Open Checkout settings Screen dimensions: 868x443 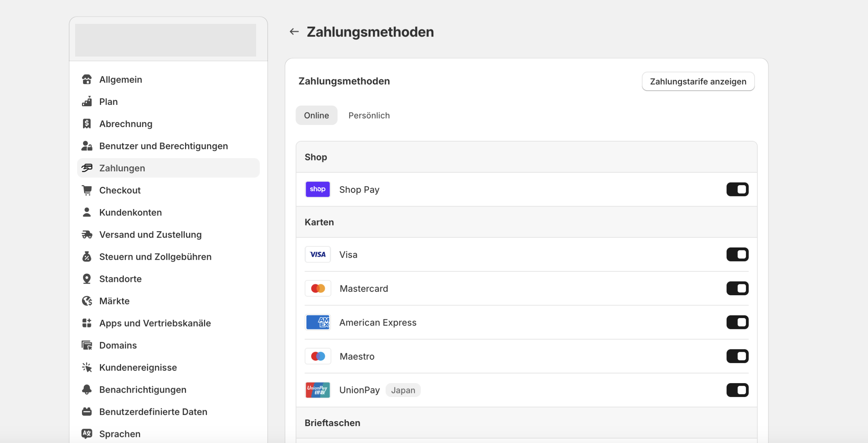coord(168,190)
